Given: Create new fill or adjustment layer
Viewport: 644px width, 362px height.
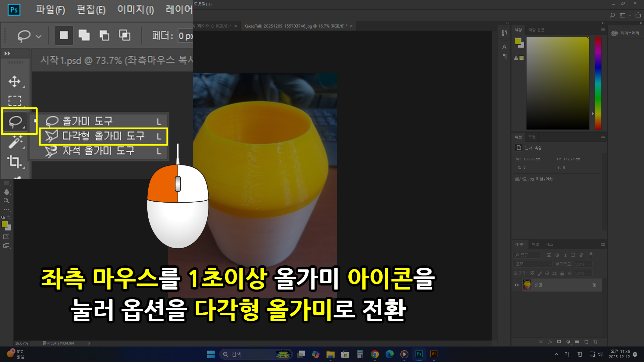Looking at the screenshot, I should pyautogui.click(x=568, y=342).
